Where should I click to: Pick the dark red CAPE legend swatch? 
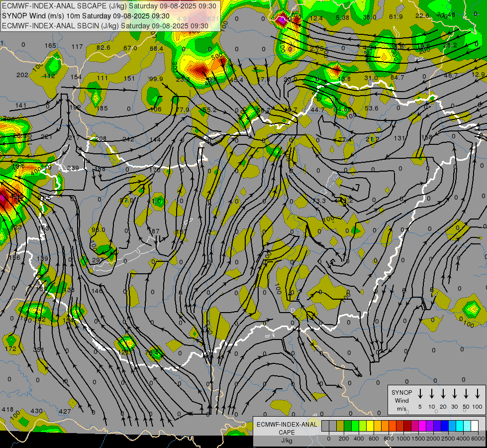[x=407, y=426]
